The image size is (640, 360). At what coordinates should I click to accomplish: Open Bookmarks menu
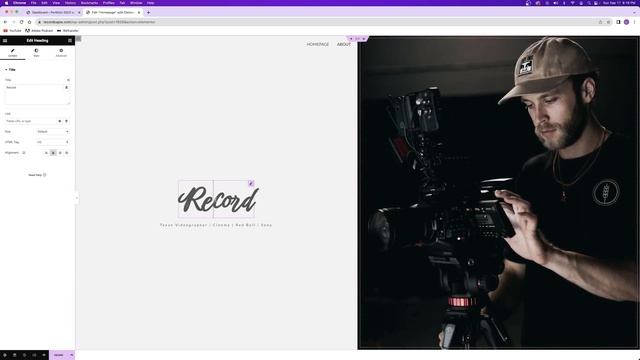(x=89, y=3)
